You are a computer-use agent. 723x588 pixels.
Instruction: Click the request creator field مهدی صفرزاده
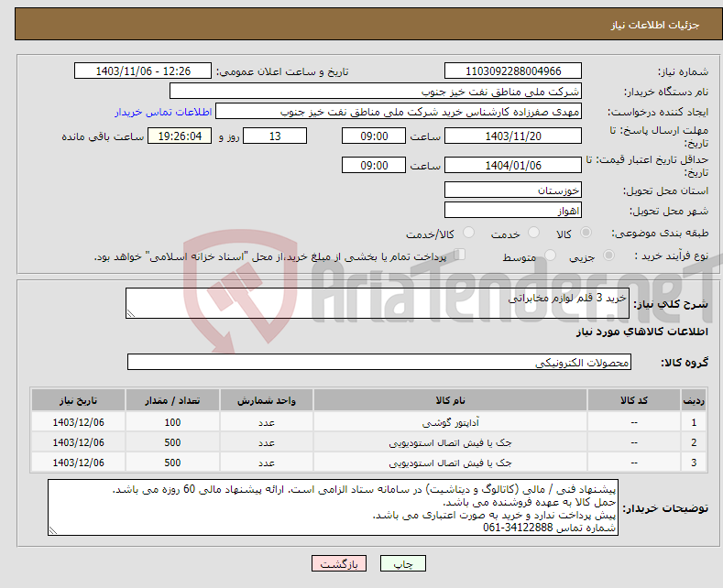[x=399, y=112]
